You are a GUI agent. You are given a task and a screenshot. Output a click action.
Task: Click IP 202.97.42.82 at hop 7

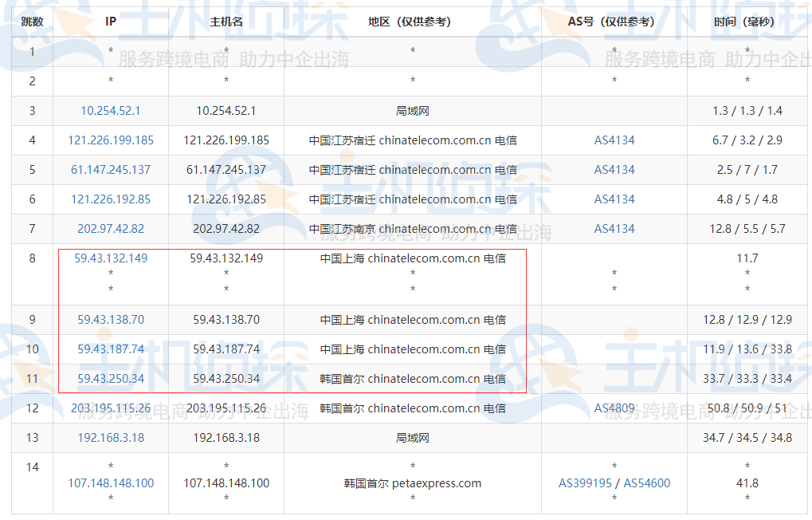point(110,229)
